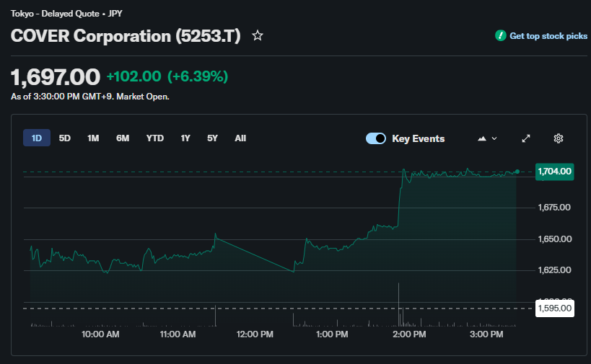View the 1Y chart range
Image resolution: width=591 pixels, height=364 pixels.
pos(185,138)
